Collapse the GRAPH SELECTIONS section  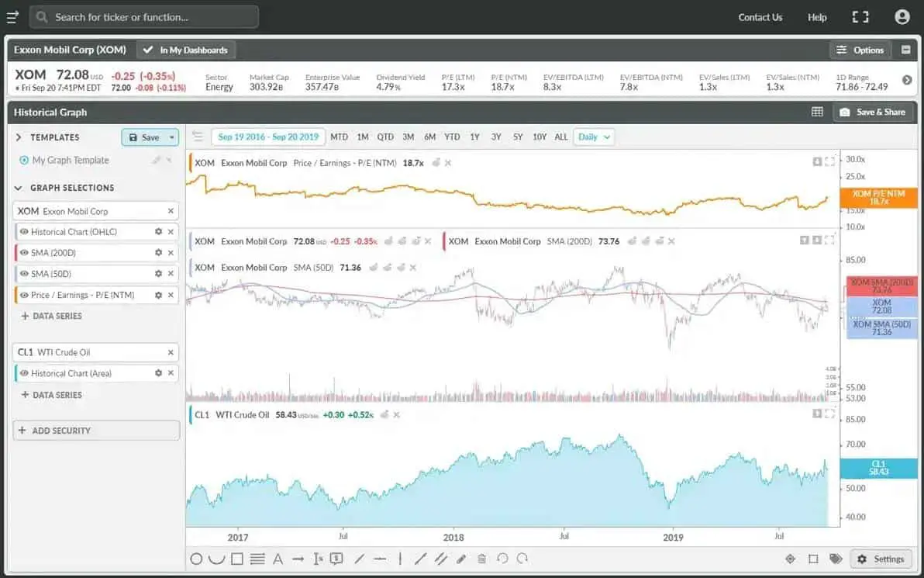[19, 189]
